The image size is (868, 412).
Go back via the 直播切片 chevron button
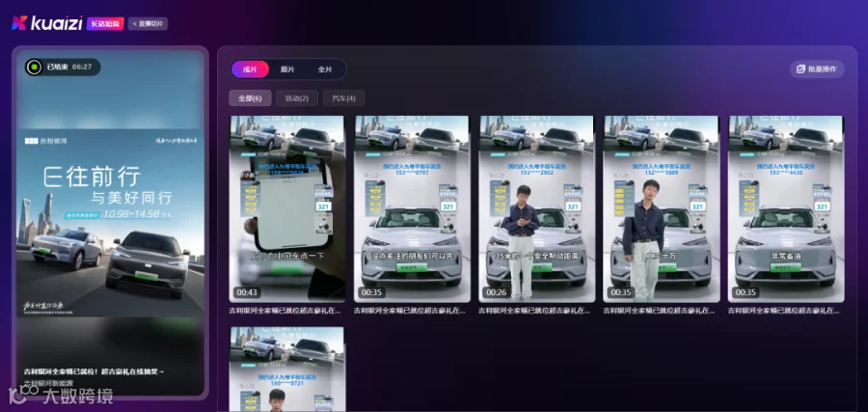pyautogui.click(x=148, y=24)
